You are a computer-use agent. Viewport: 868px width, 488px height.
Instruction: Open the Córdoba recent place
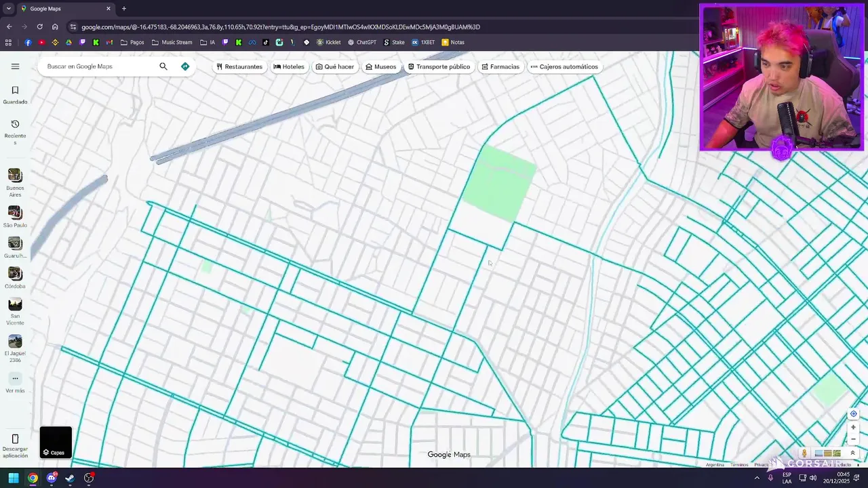pyautogui.click(x=15, y=277)
